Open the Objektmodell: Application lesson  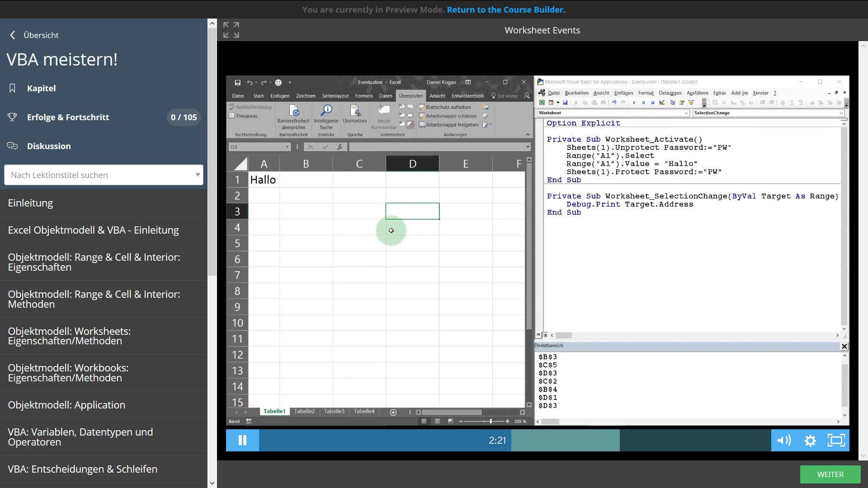pyautogui.click(x=104, y=405)
